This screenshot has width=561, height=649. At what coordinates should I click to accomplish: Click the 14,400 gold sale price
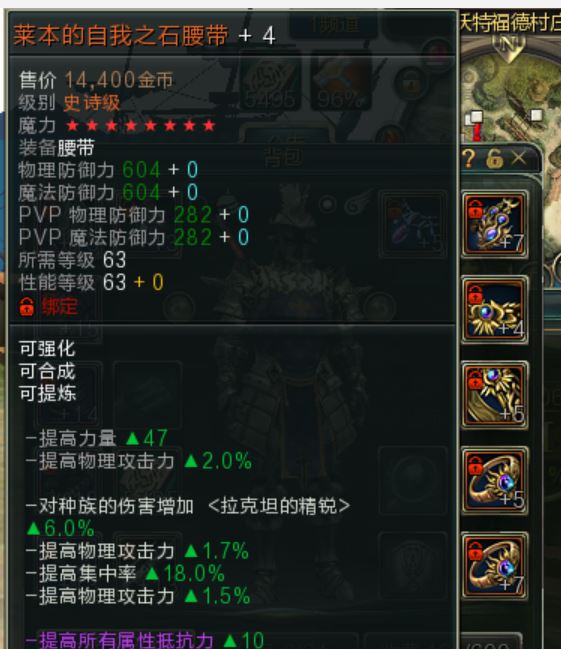click(119, 80)
